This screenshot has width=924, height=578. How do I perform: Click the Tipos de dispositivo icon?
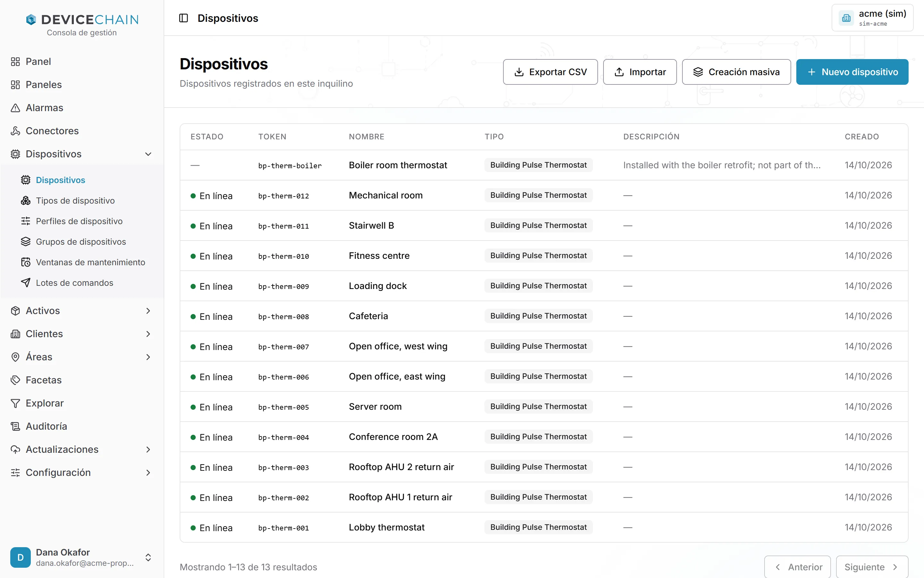pos(26,201)
